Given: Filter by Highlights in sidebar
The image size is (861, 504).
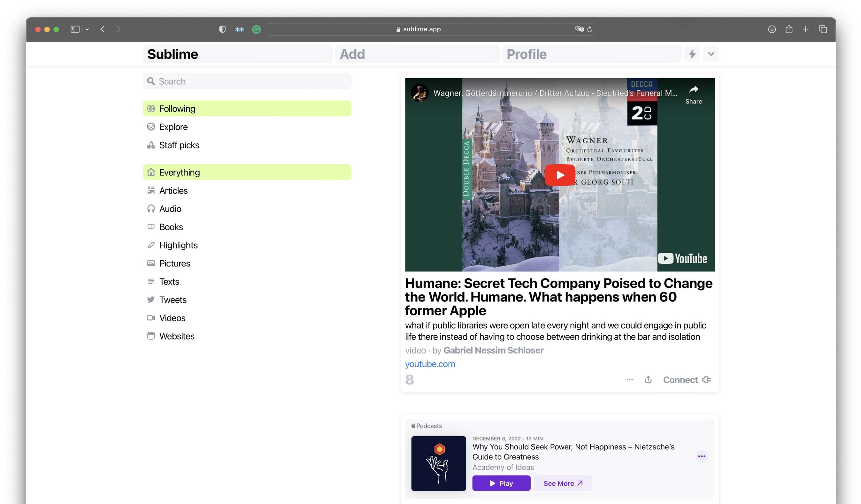Looking at the screenshot, I should pyautogui.click(x=178, y=245).
